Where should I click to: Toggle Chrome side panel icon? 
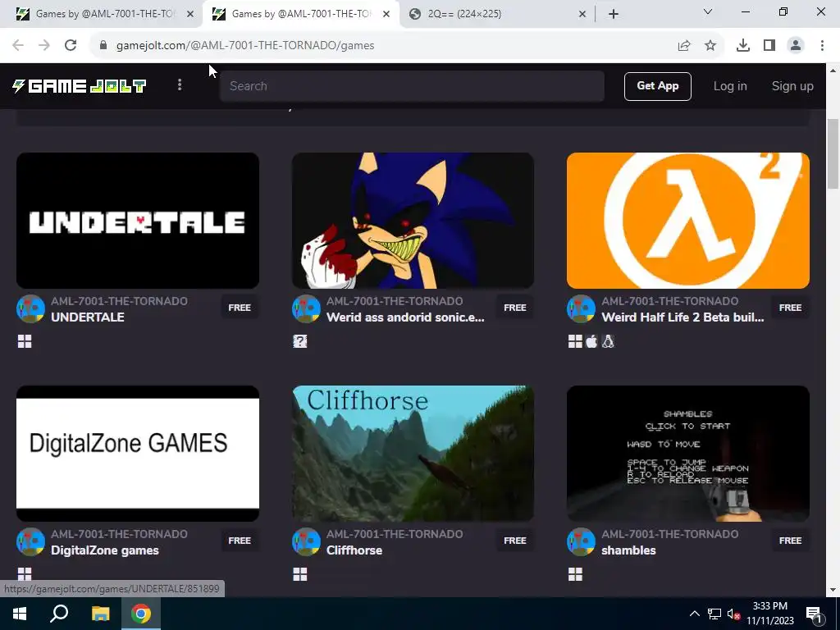pyautogui.click(x=769, y=46)
